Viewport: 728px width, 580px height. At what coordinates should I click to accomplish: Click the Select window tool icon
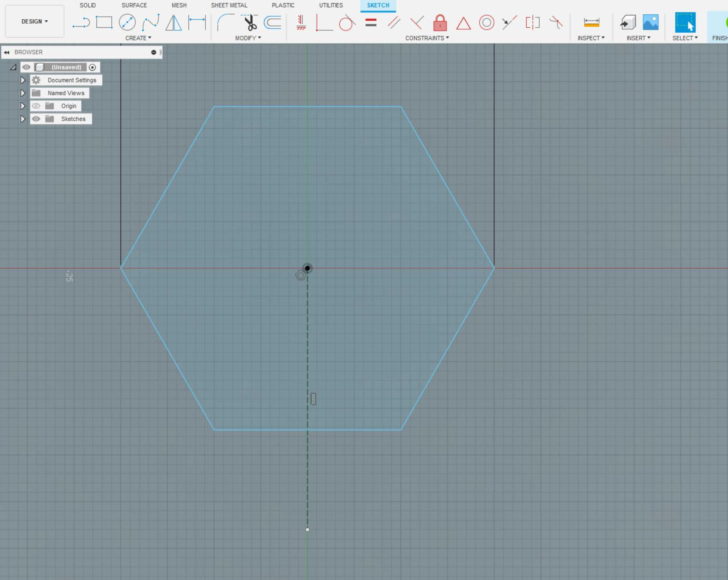click(685, 22)
